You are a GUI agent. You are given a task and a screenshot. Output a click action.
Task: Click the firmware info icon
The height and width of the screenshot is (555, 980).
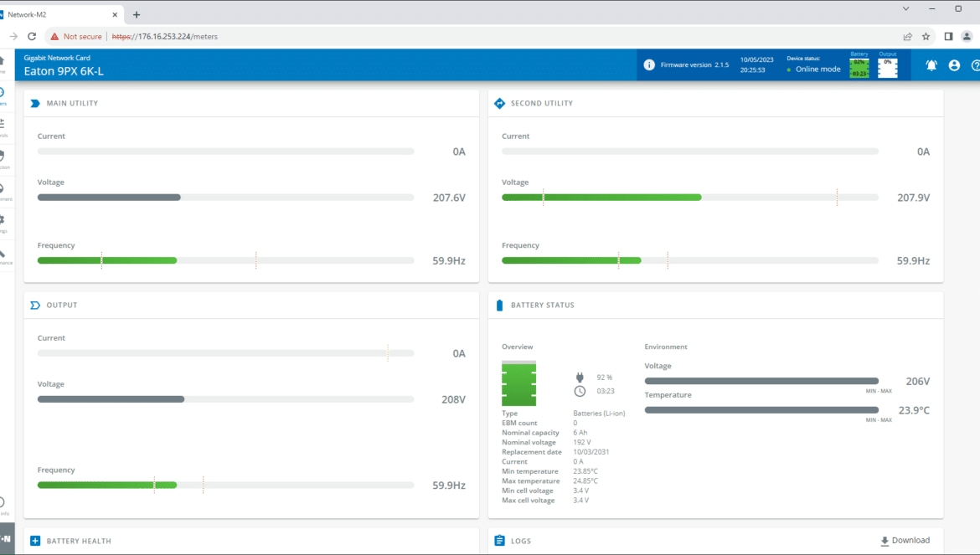[649, 65]
